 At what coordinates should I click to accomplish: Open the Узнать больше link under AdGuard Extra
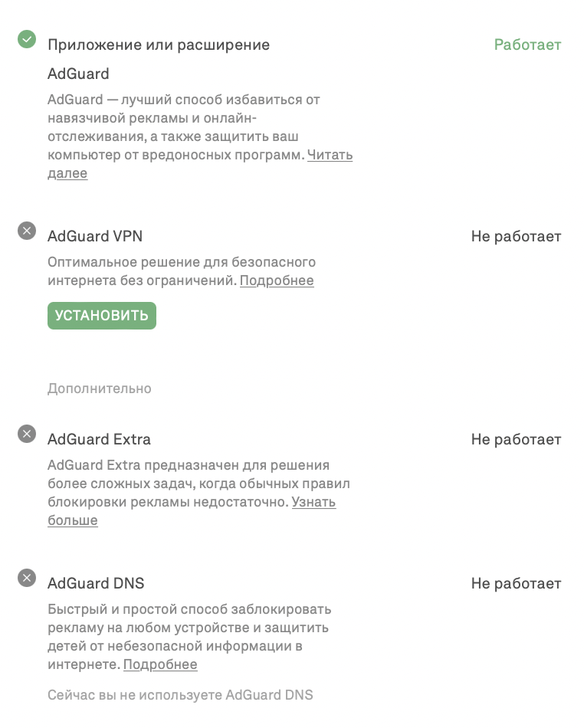click(313, 502)
